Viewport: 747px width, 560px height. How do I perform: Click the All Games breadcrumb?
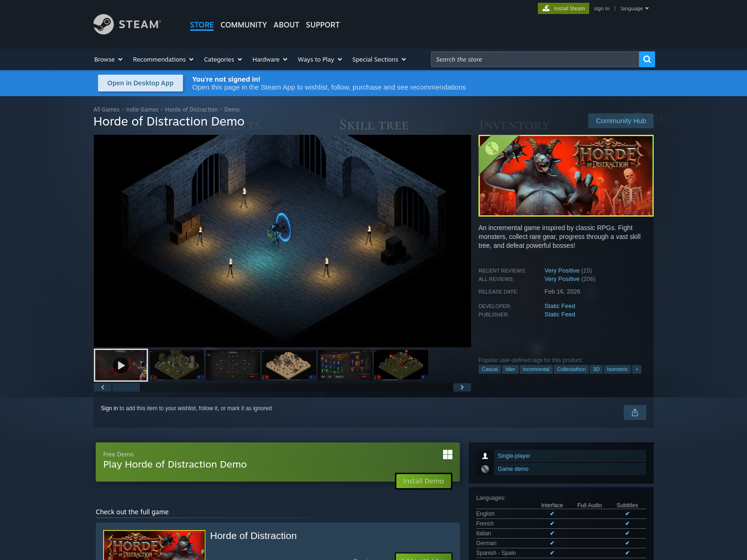tap(106, 110)
